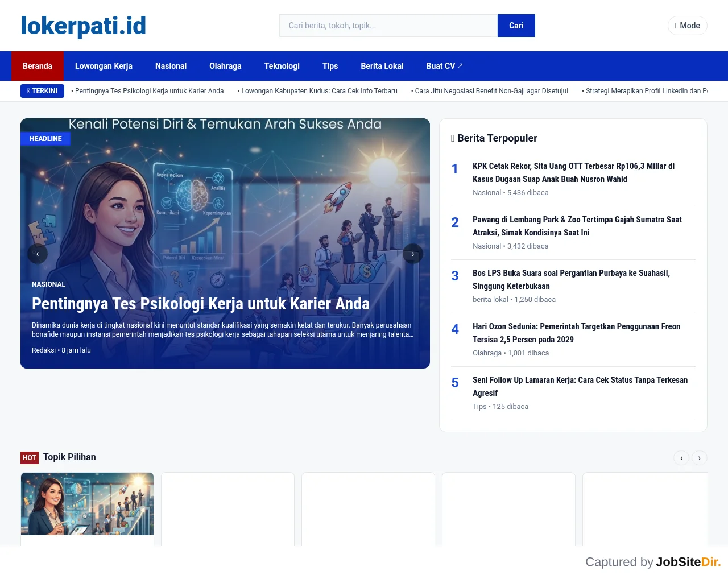Image resolution: width=728 pixels, height=579 pixels.
Task: Click the TERKINI ticker badge
Action: pyautogui.click(x=42, y=91)
